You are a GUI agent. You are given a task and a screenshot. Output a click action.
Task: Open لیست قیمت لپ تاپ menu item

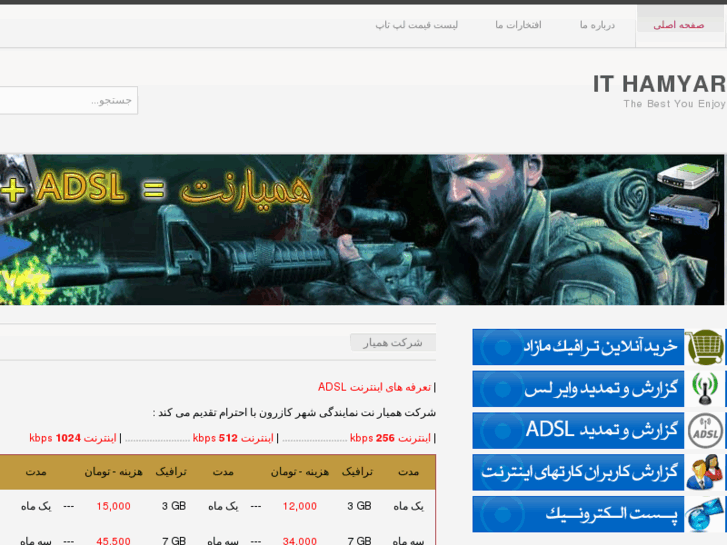point(417,25)
